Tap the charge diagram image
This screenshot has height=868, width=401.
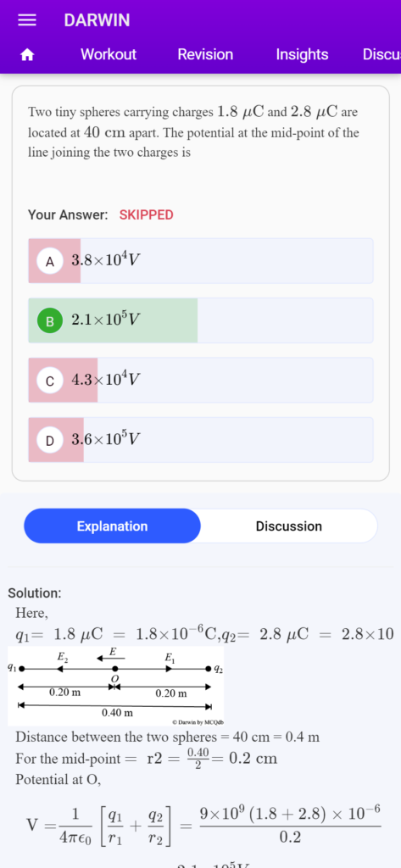coord(116,687)
